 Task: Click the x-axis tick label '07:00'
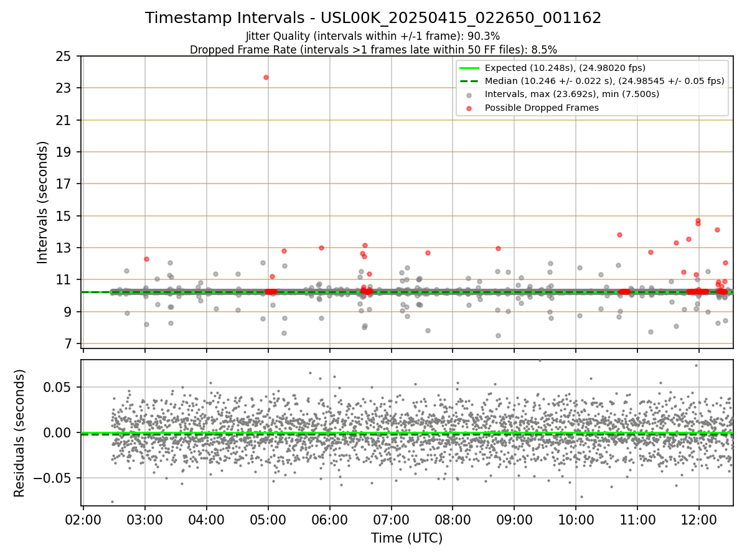pos(391,519)
